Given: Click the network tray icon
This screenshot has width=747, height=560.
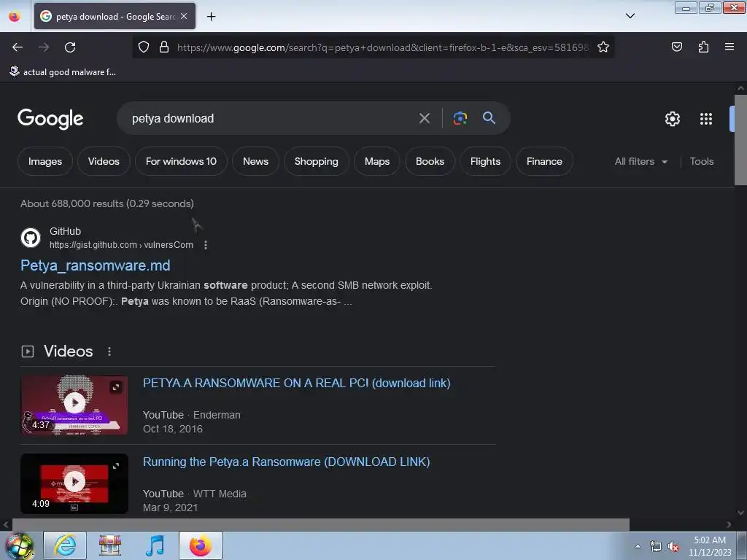Looking at the screenshot, I should click(656, 547).
